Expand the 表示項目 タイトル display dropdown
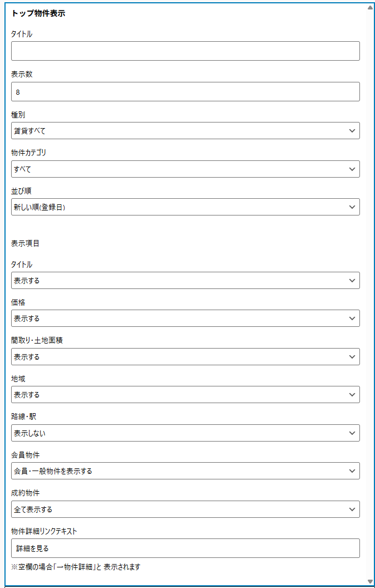The image size is (375, 588). click(185, 281)
